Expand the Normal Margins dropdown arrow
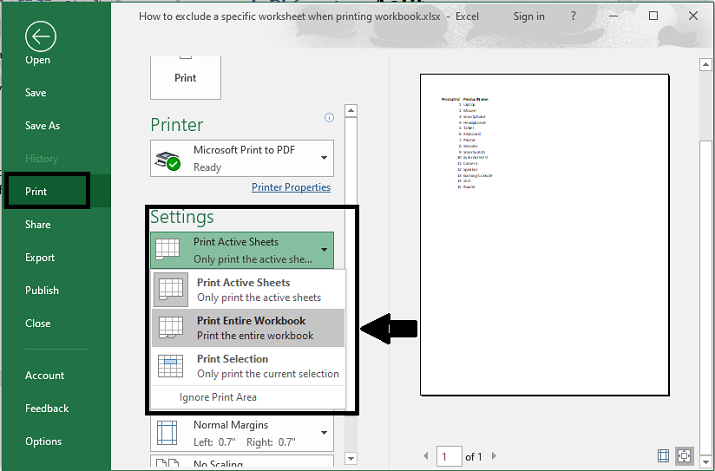The width and height of the screenshot is (715, 471). (324, 433)
